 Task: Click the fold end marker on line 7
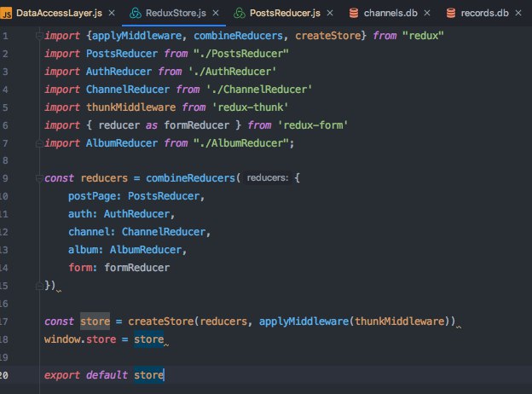[39, 143]
